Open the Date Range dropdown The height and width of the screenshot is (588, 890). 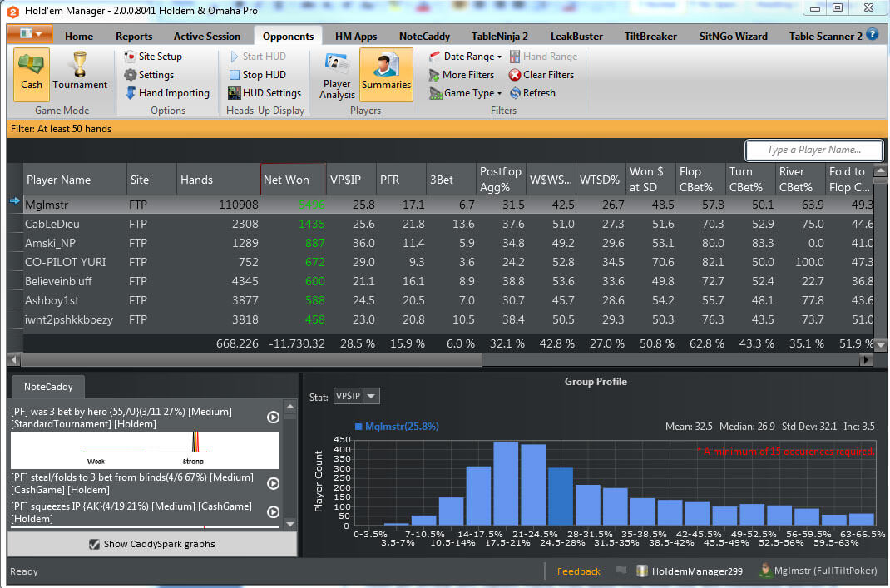click(466, 57)
